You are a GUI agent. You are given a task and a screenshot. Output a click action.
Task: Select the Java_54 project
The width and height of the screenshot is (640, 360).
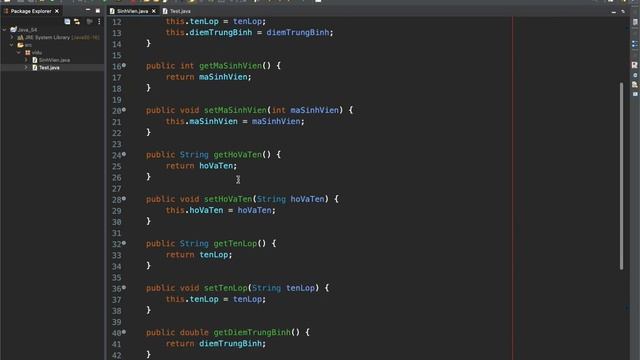point(24,30)
